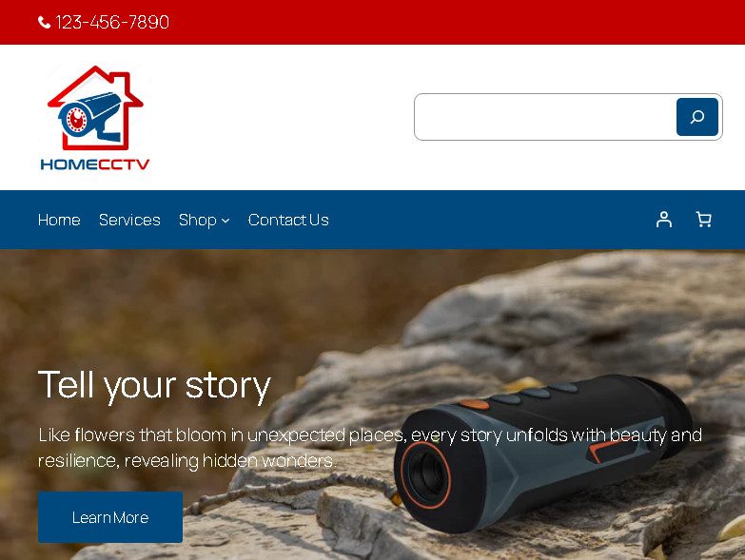Submit search with magnifying glass button

(x=697, y=117)
